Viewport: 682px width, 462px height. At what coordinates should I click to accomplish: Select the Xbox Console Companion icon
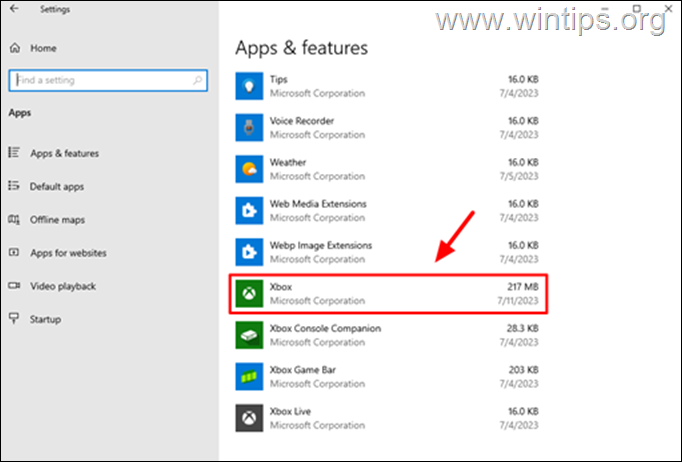pos(249,335)
